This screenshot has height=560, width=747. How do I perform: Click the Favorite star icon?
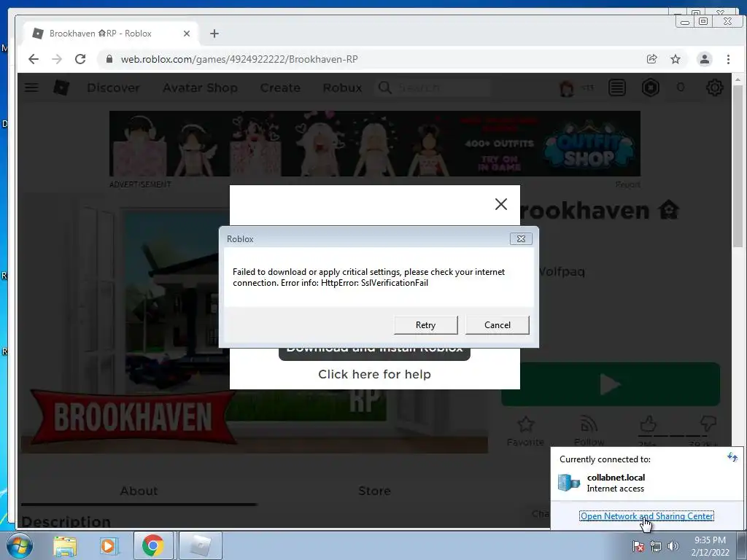tap(525, 424)
